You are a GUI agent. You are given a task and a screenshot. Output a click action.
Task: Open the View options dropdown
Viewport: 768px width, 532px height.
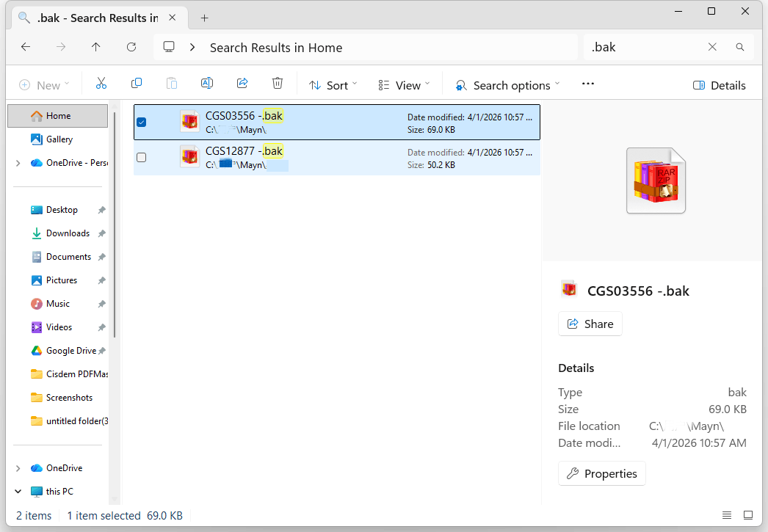tap(403, 84)
